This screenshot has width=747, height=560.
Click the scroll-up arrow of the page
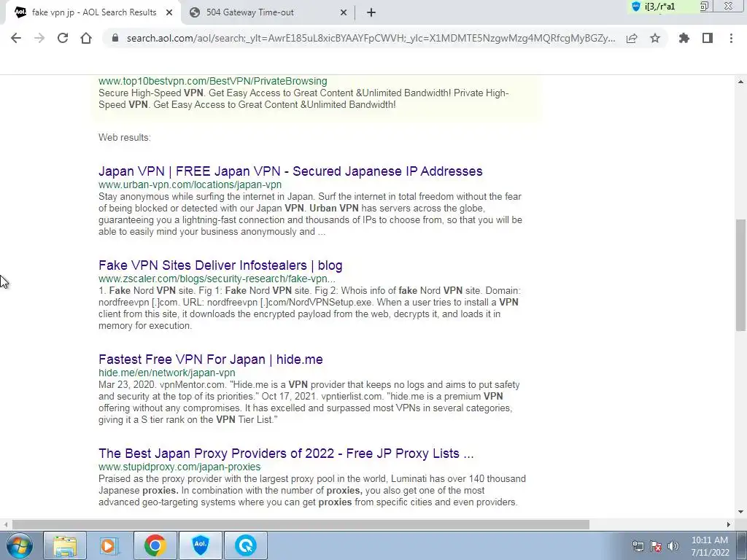[741, 82]
